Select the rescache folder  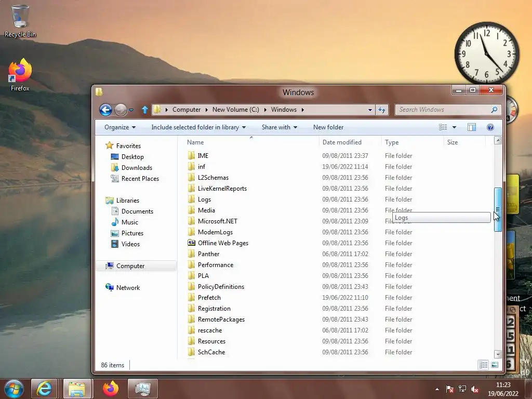pos(210,330)
